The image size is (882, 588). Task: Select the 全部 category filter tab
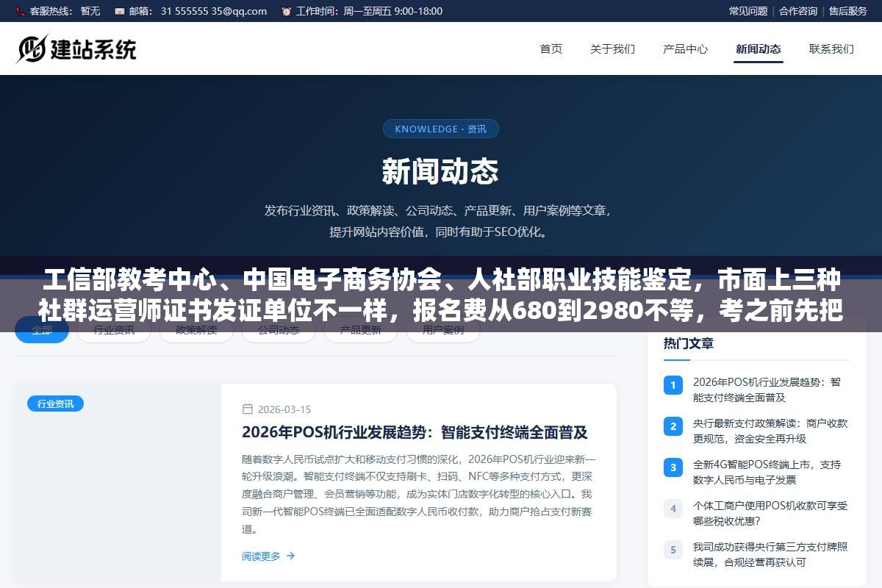pyautogui.click(x=42, y=330)
